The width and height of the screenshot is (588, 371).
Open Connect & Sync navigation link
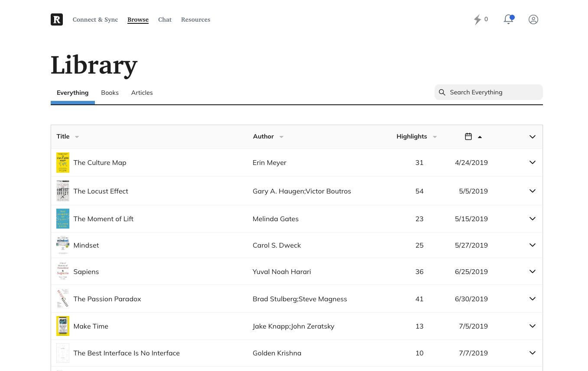tap(95, 19)
